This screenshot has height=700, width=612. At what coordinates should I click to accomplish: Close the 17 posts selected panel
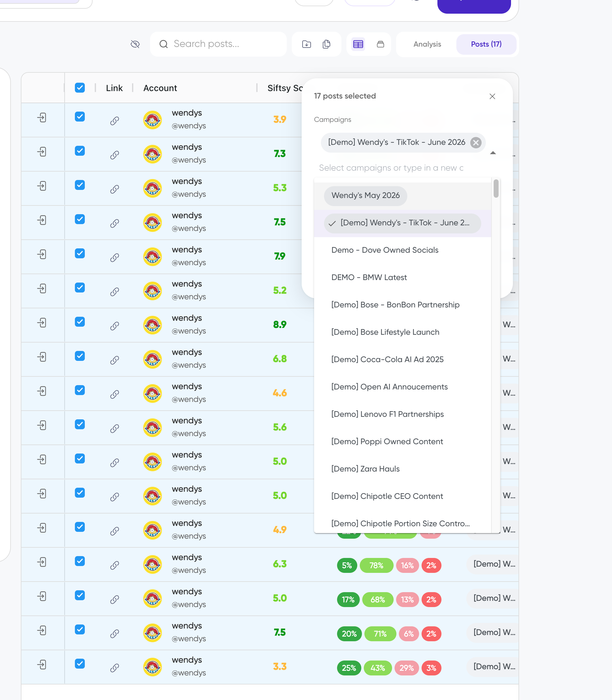[x=492, y=96]
